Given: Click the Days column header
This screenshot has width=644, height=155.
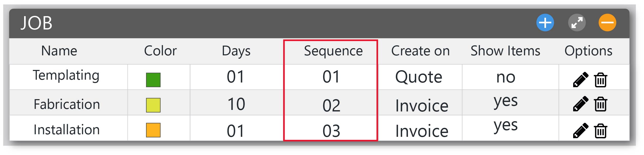Looking at the screenshot, I should click(236, 51).
